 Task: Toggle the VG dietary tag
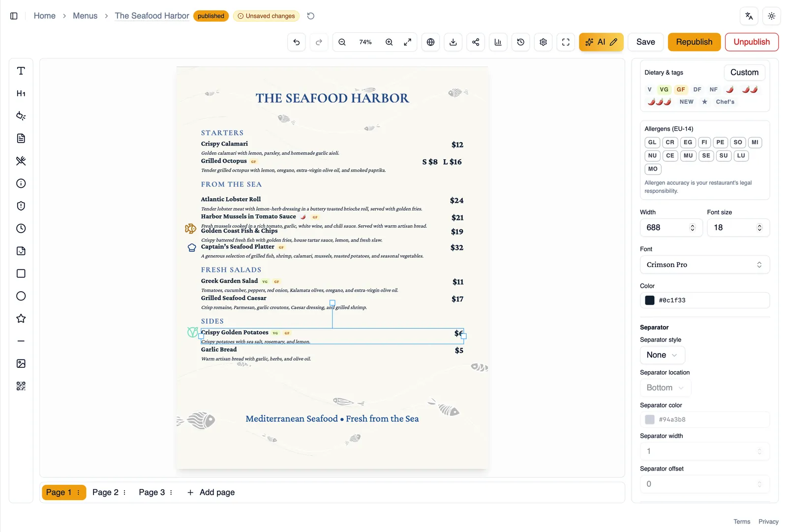click(x=664, y=89)
